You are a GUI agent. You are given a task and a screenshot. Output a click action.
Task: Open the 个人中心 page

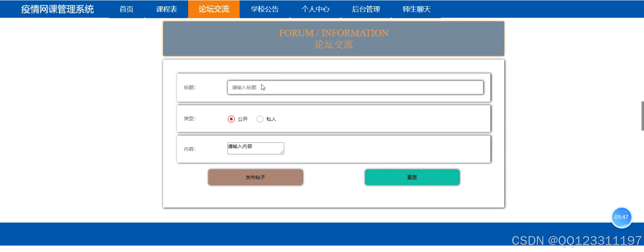(x=316, y=8)
